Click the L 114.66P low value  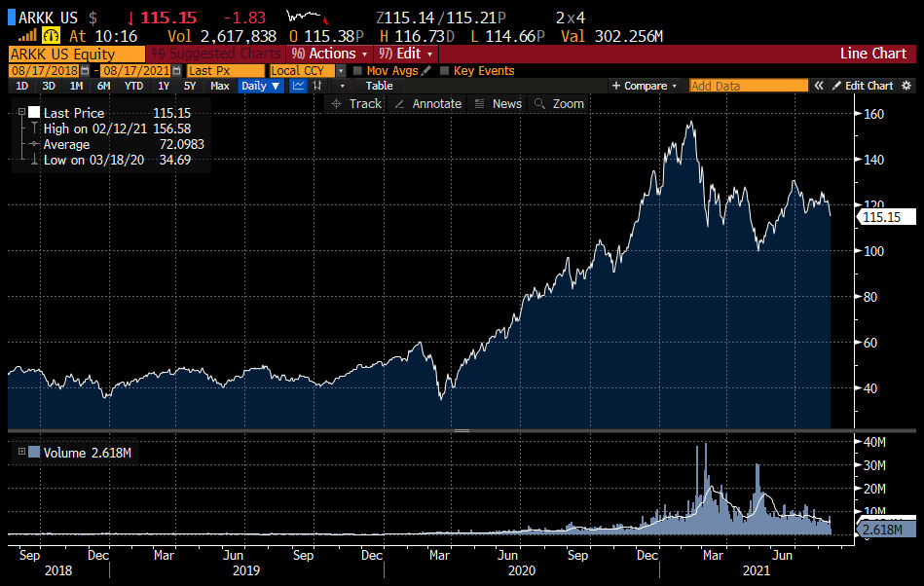(507, 37)
